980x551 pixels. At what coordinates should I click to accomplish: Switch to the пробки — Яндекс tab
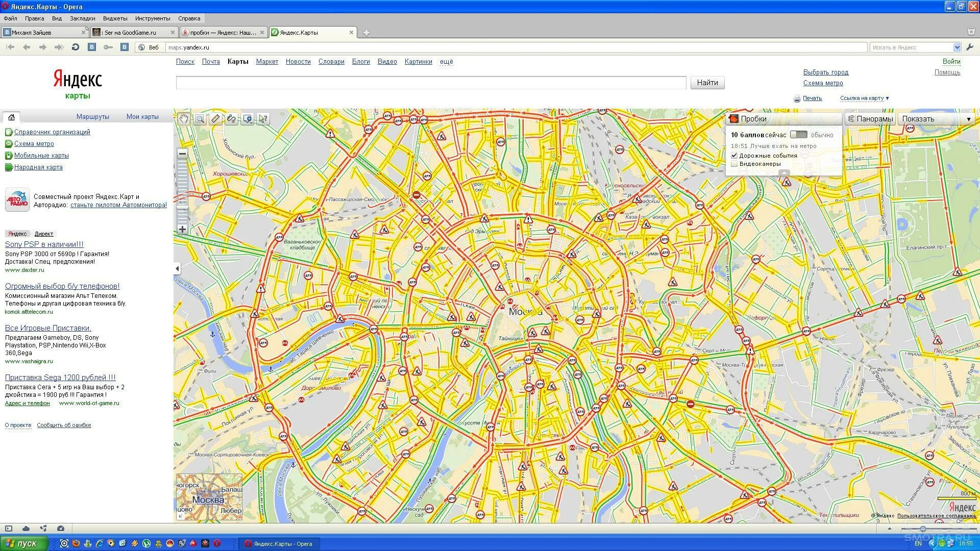pyautogui.click(x=223, y=32)
